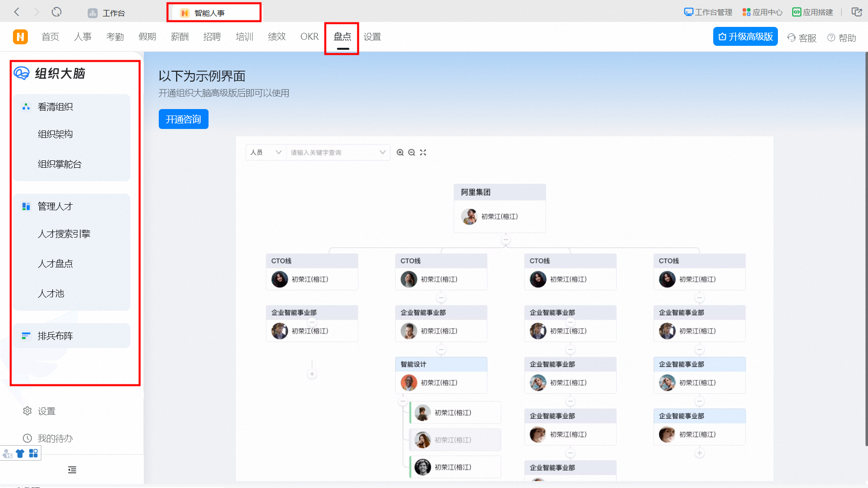Contact 客服 via headset icon

802,38
